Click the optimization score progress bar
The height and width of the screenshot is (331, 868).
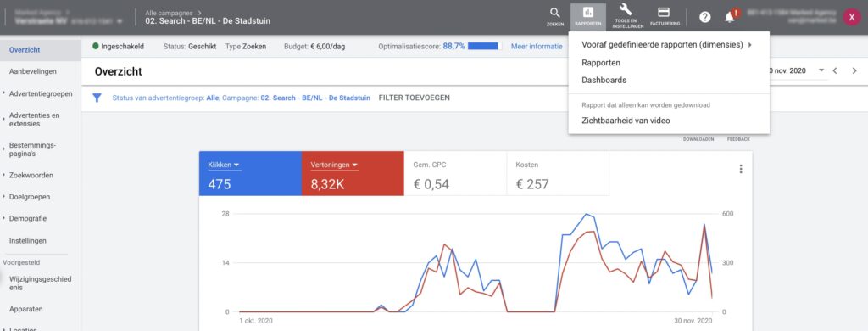point(485,47)
